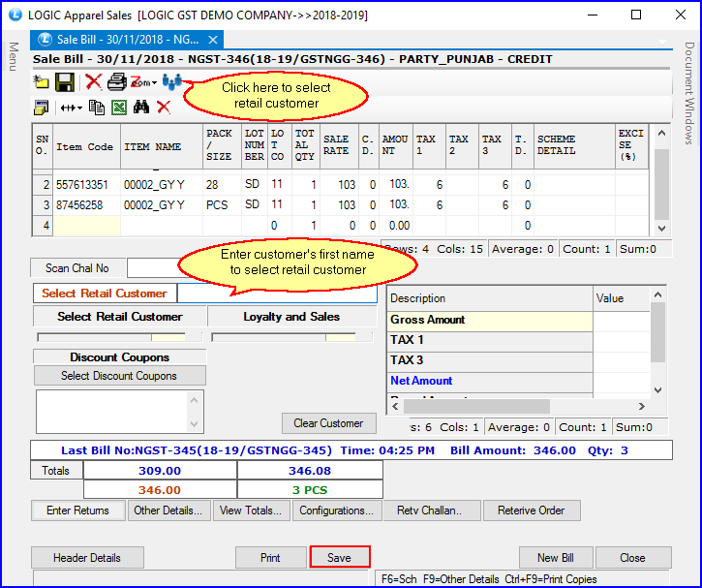Click PCS pack cell in row 3
Image resolution: width=702 pixels, height=588 pixels.
222,205
